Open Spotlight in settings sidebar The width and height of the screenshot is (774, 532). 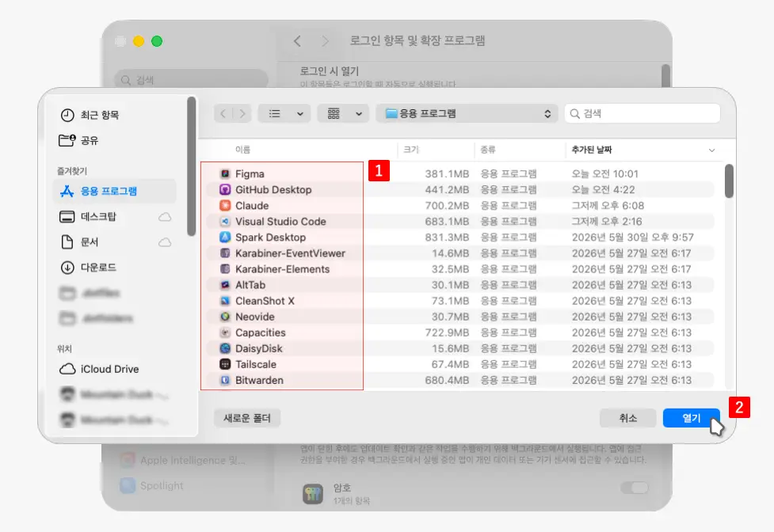click(152, 485)
